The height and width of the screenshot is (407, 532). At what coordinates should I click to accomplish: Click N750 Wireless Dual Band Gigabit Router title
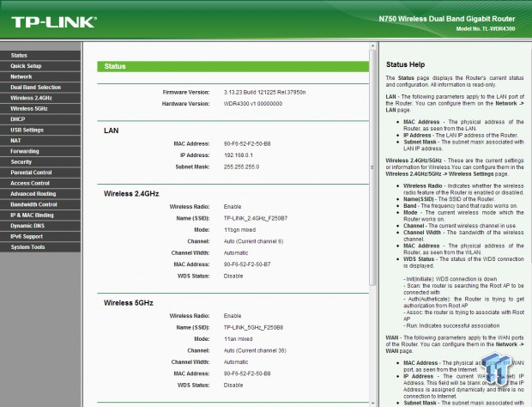[x=447, y=19]
